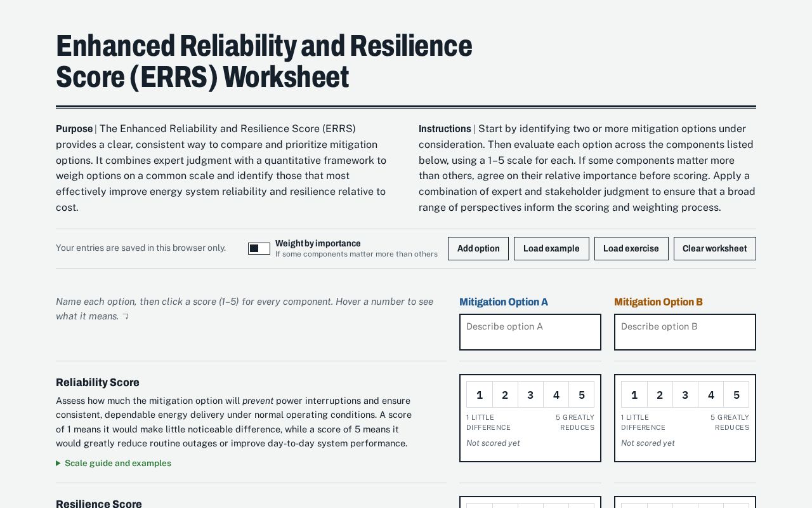Image resolution: width=812 pixels, height=508 pixels.
Task: Click '1 LITTLE DIFFERENCE' label under Option B
Action: [x=643, y=422]
